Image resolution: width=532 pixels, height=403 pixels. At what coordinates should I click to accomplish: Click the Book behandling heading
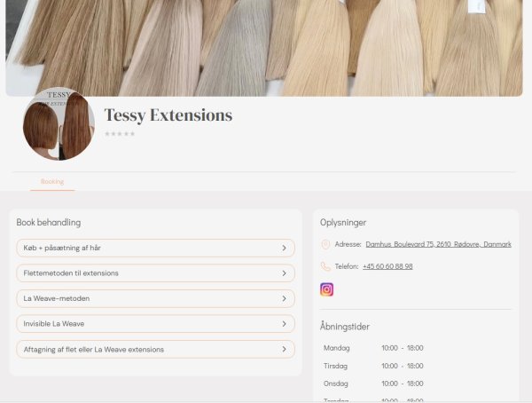(x=49, y=223)
